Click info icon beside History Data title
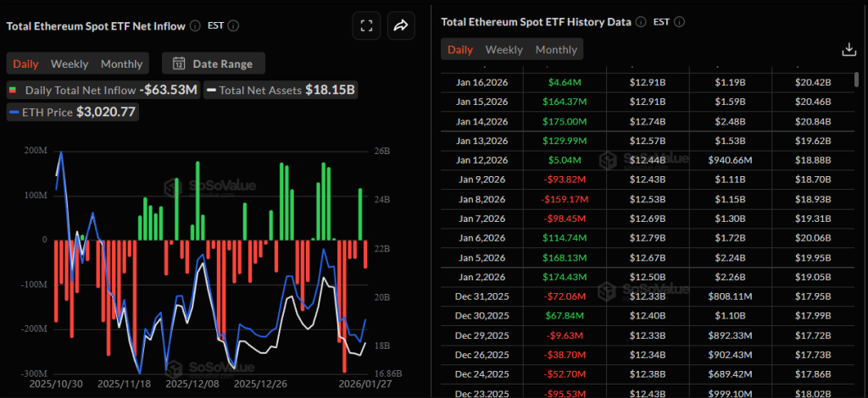The width and height of the screenshot is (868, 398). tap(642, 22)
